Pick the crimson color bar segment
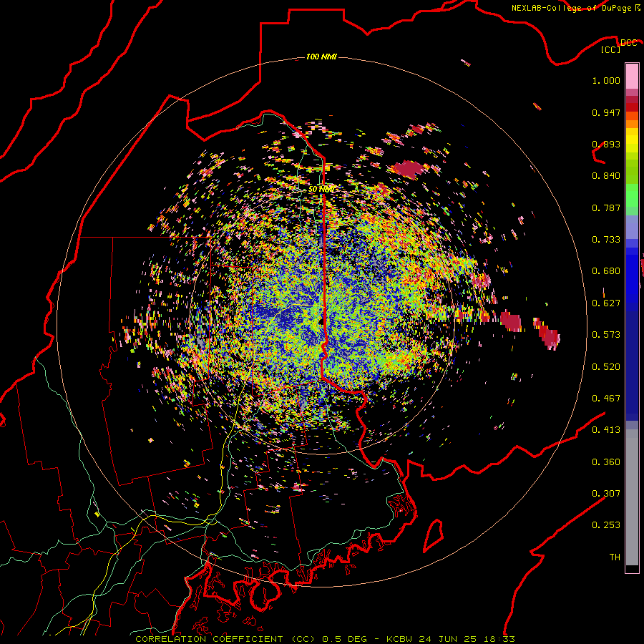The width and height of the screenshot is (644, 644). (x=632, y=99)
